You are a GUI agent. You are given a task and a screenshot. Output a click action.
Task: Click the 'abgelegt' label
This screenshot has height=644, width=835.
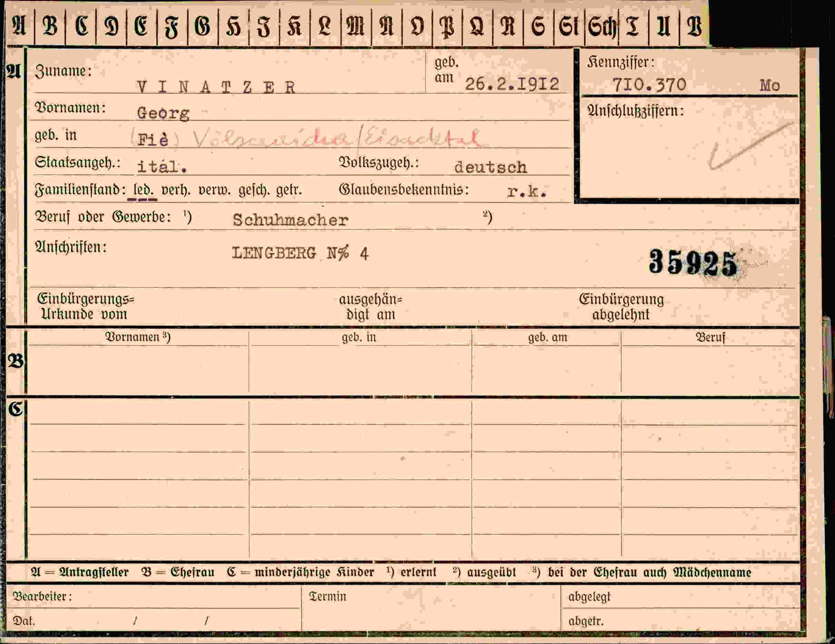tap(589, 597)
